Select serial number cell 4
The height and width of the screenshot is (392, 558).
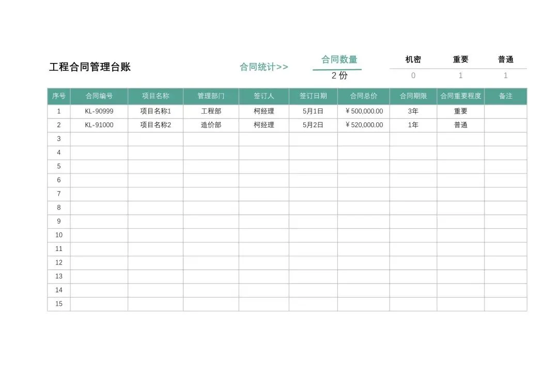coord(59,153)
